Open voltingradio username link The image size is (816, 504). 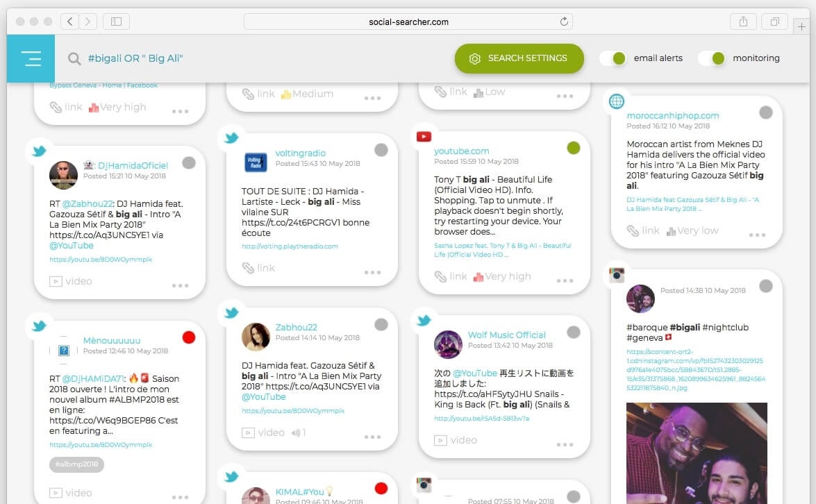point(300,153)
